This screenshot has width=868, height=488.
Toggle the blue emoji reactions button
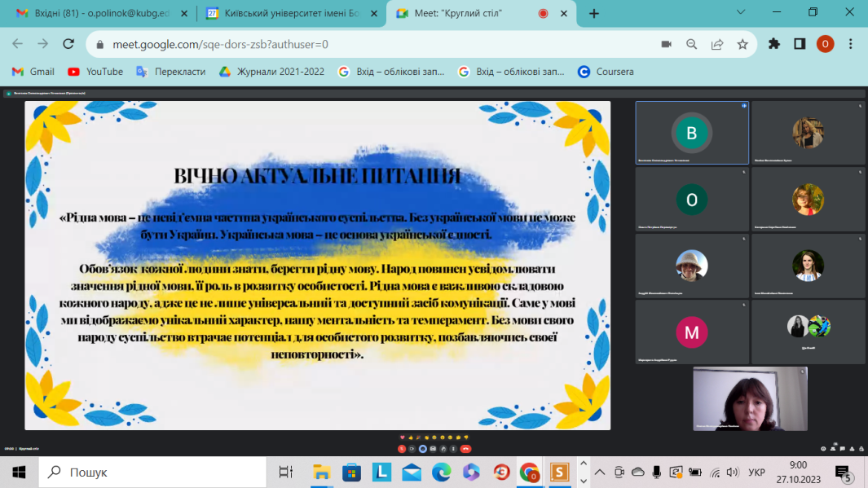[x=423, y=449]
